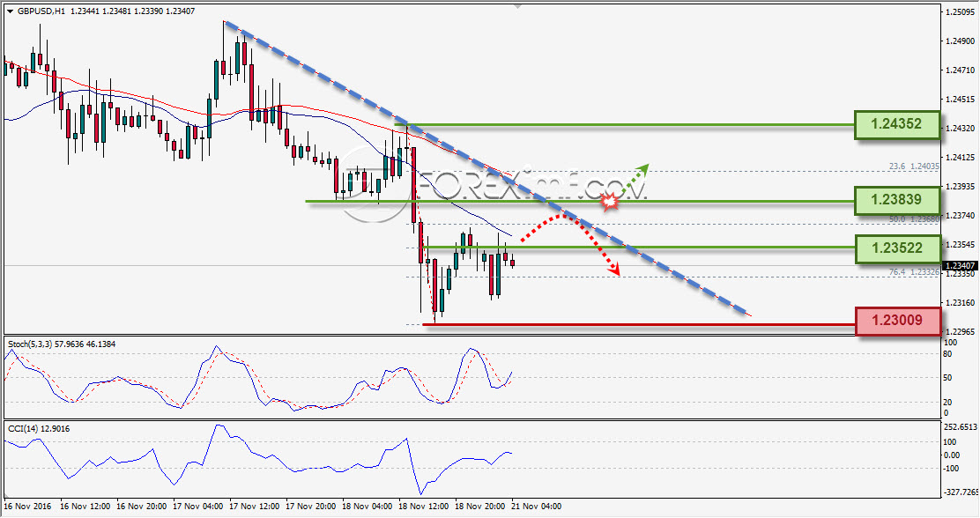This screenshot has width=980, height=518.
Task: Click price axis value 1.25095
Action: (960, 11)
